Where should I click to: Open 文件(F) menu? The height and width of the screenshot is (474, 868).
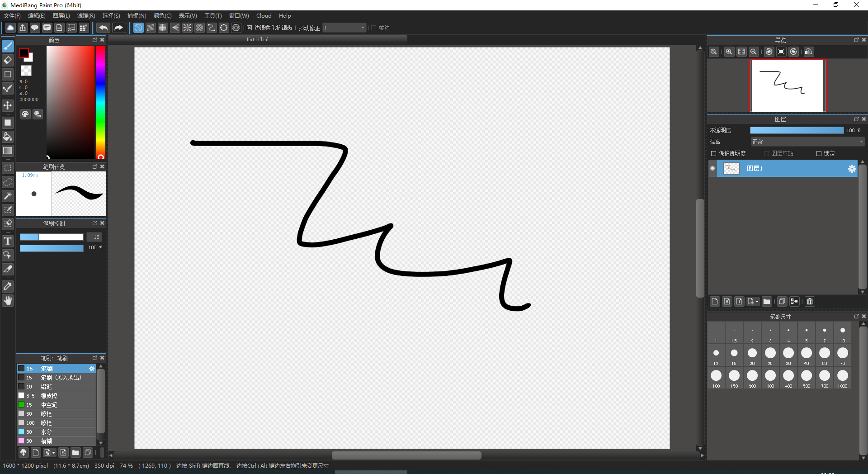coord(12,16)
